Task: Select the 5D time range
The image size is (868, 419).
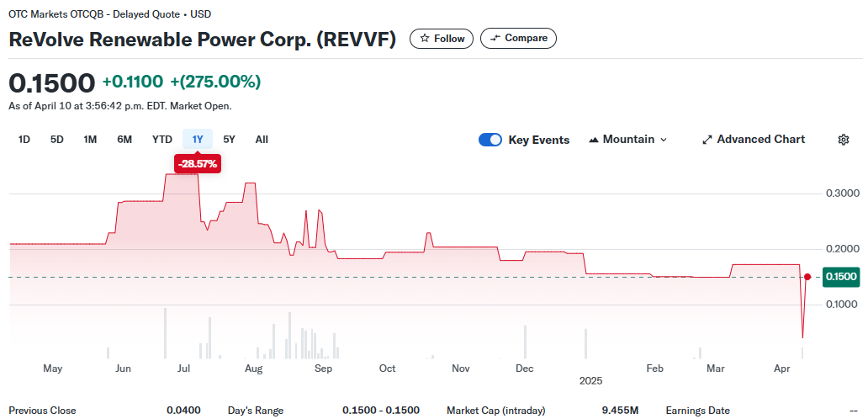Action: (x=57, y=140)
